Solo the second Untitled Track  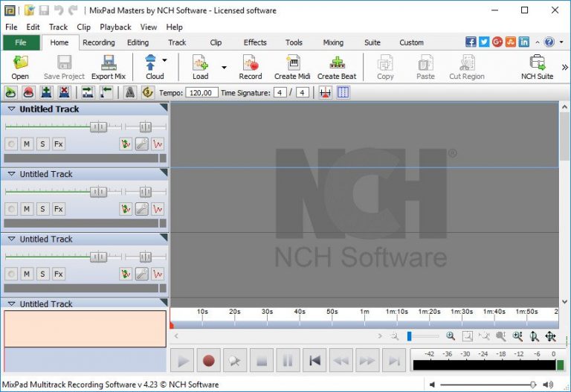[x=42, y=209]
